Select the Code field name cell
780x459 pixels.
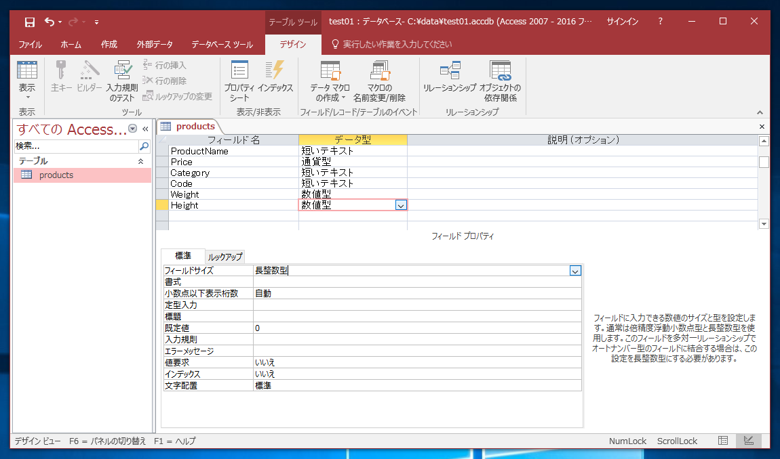234,184
